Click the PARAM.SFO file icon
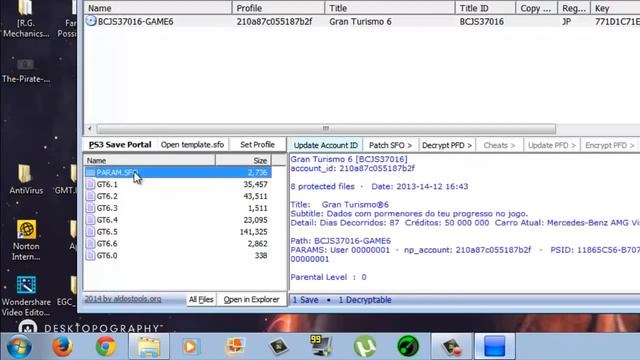Screen dimensions: 640x360 click(90, 173)
